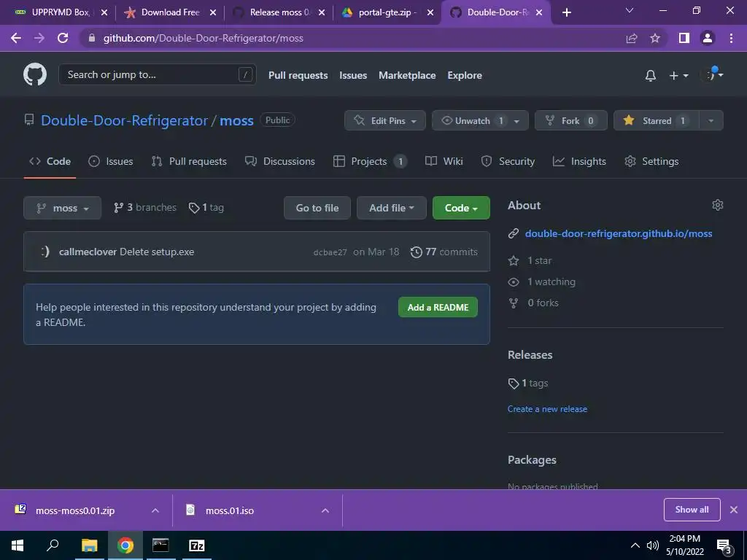Open Edit Pins dropdown

[385, 120]
